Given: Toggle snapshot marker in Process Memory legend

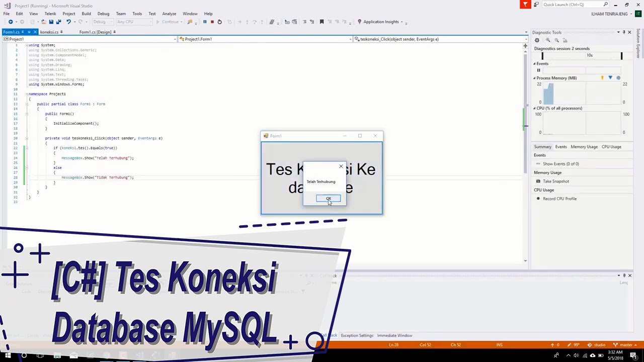Looking at the screenshot, I should pos(610,78).
